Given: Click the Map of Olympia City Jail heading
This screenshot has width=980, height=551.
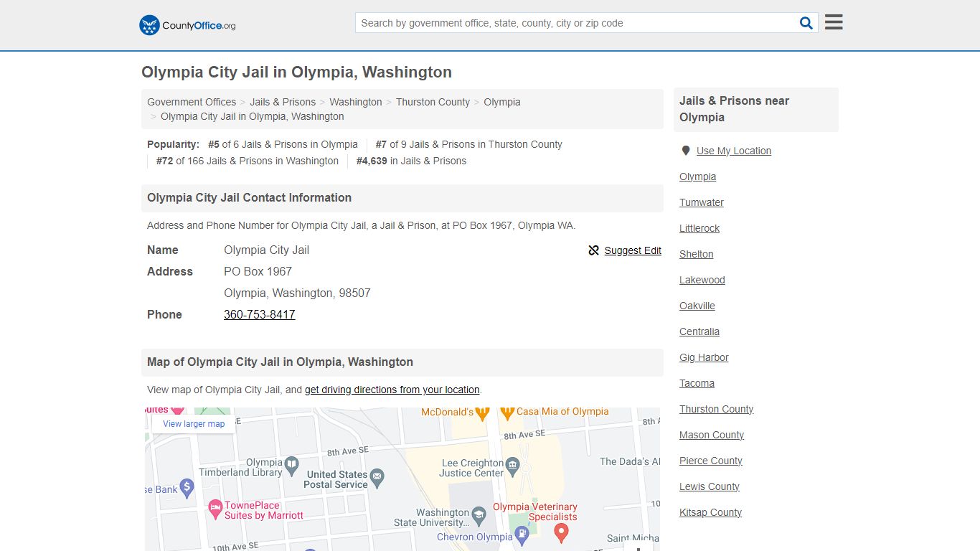Looking at the screenshot, I should (281, 362).
